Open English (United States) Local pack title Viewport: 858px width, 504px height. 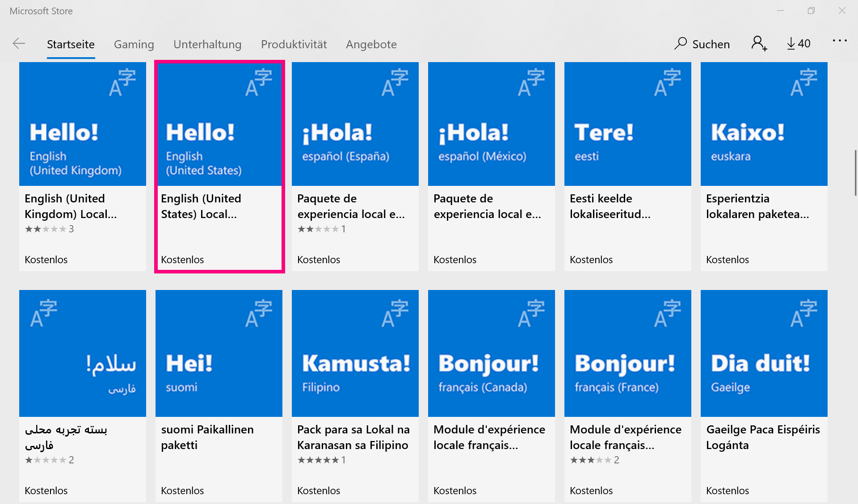point(201,206)
